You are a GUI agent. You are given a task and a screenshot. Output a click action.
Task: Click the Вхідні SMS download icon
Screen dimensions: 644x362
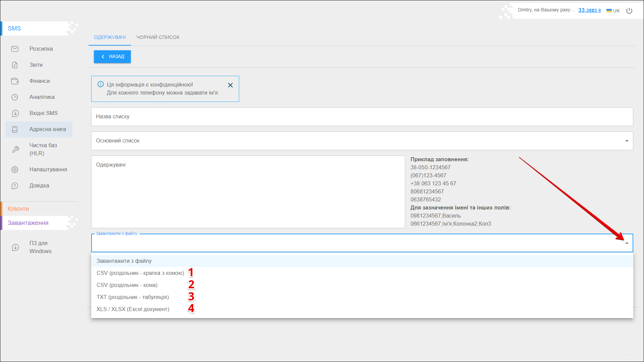tap(15, 113)
